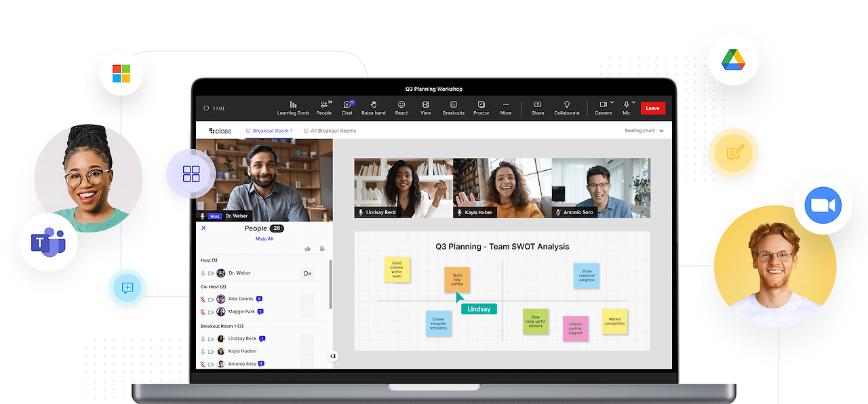Open the All Breakout Rooms tab

332,131
